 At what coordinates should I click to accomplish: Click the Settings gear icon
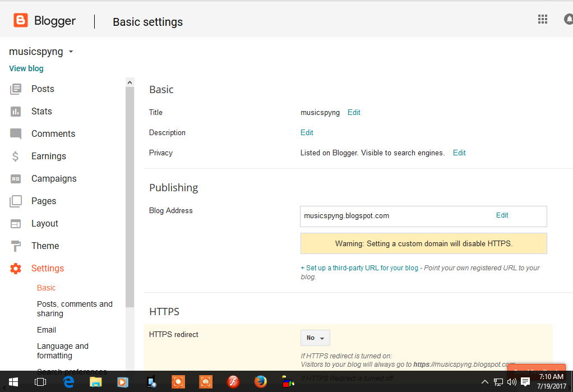tap(16, 269)
